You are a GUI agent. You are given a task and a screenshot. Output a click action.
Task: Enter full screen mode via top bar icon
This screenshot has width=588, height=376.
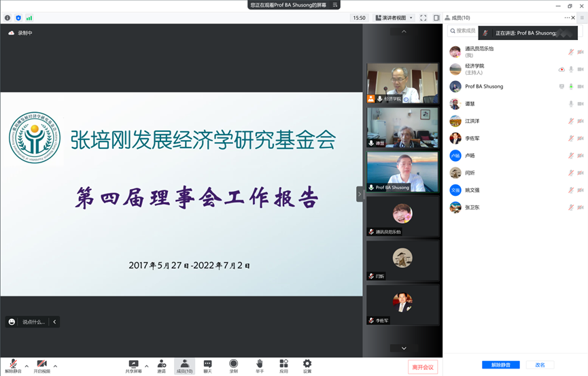(x=423, y=18)
